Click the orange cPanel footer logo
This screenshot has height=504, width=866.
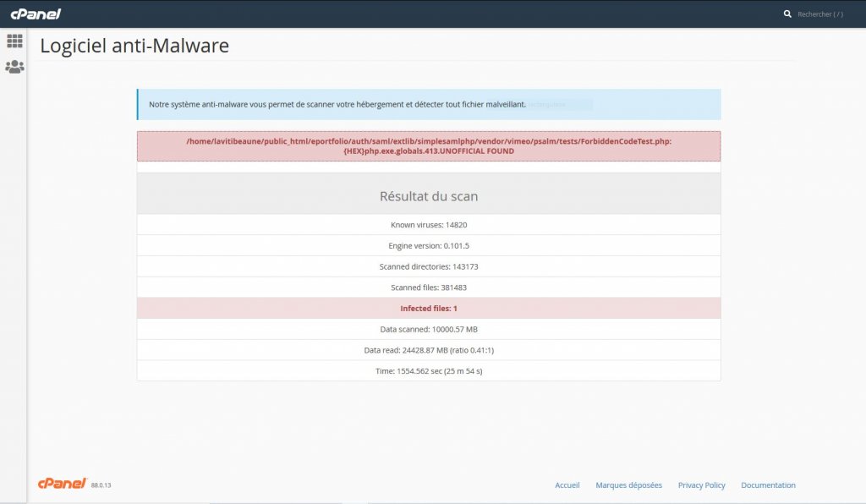62,484
